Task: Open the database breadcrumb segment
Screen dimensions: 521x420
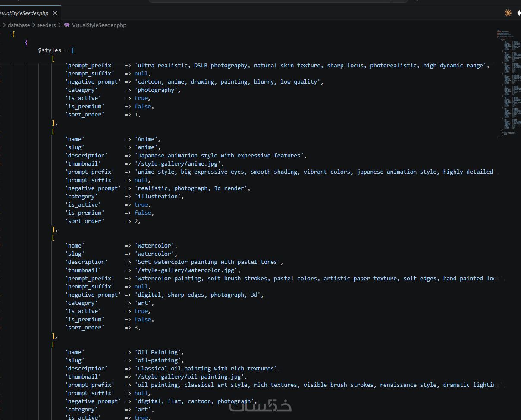Action: [19, 25]
